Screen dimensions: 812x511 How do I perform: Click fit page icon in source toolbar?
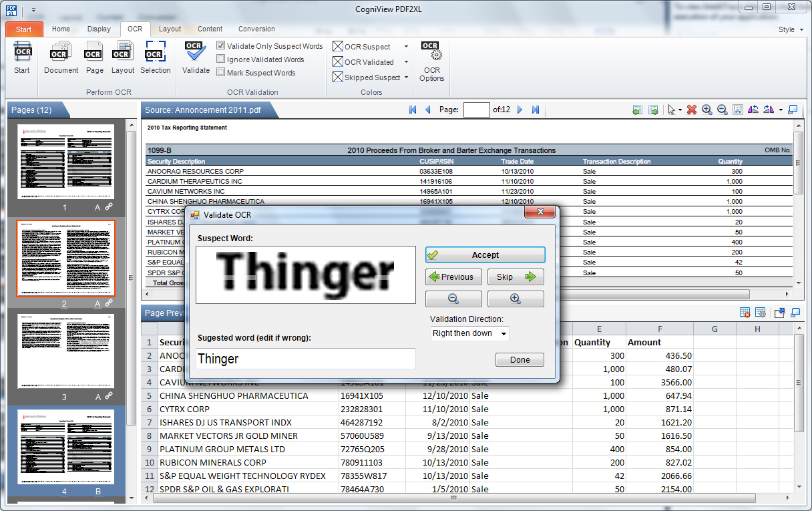(738, 110)
